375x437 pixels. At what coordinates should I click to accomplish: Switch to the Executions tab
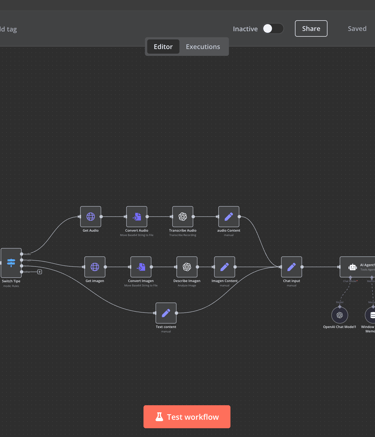click(x=203, y=47)
